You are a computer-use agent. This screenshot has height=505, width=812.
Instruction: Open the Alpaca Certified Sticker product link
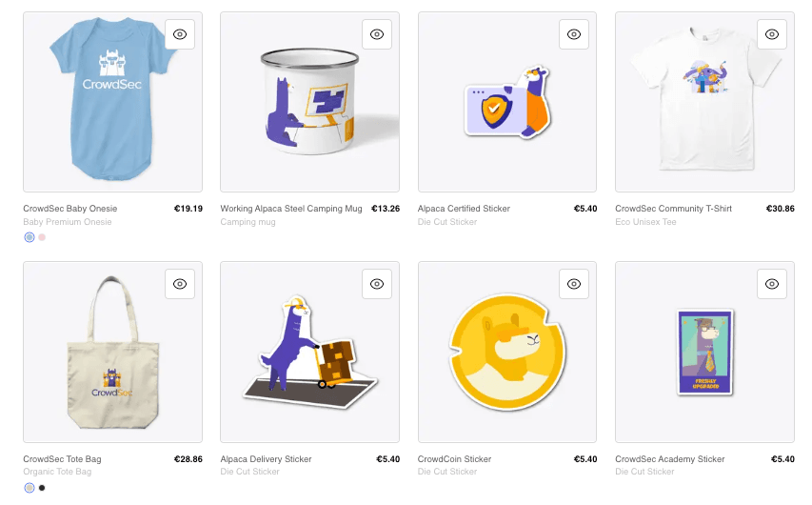464,209
